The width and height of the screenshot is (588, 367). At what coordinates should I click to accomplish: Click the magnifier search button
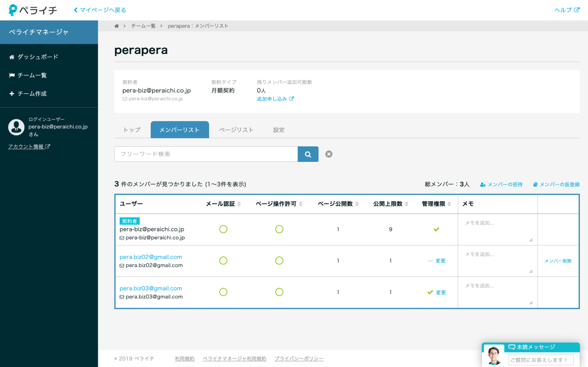(x=308, y=154)
